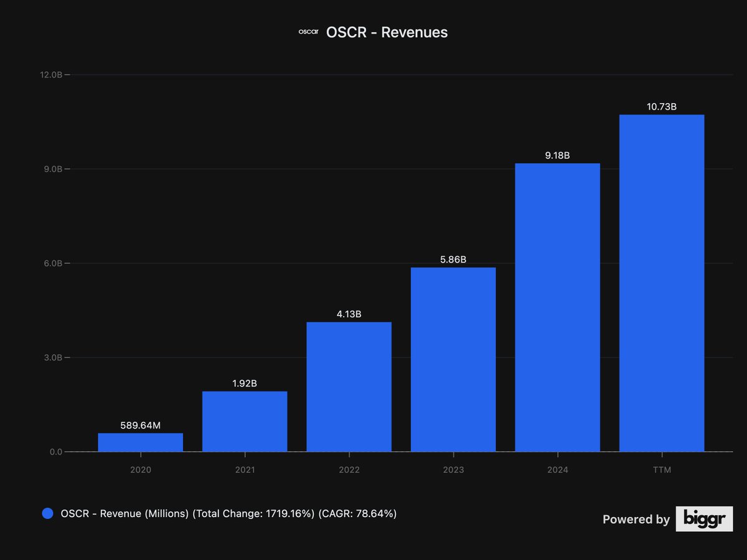
Task: Click the "10.73B" value label
Action: tap(662, 107)
